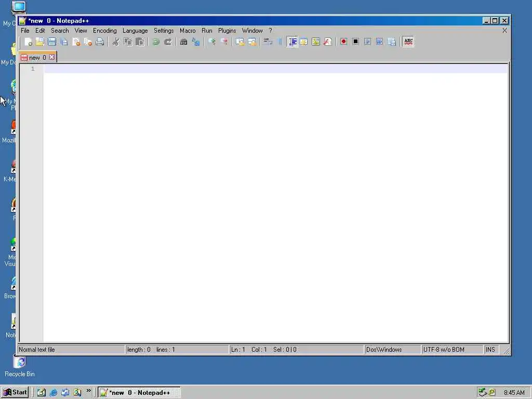Click the Recycle Bin desktop icon
532x399 pixels.
[19, 365]
